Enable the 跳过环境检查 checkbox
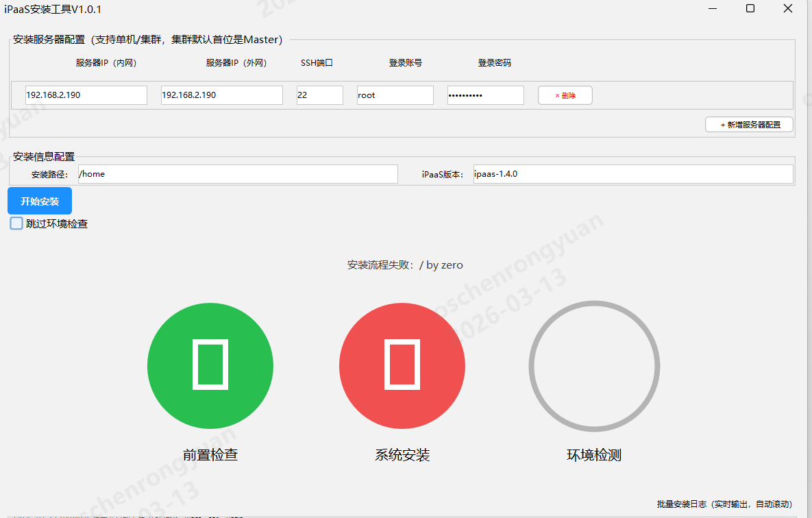Viewport: 812px width, 518px height. (x=15, y=223)
